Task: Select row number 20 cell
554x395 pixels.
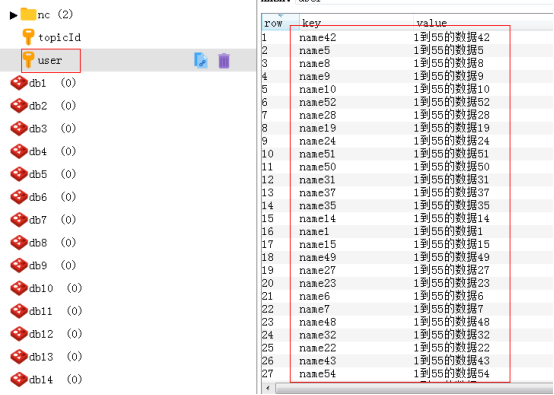Action: [x=268, y=283]
